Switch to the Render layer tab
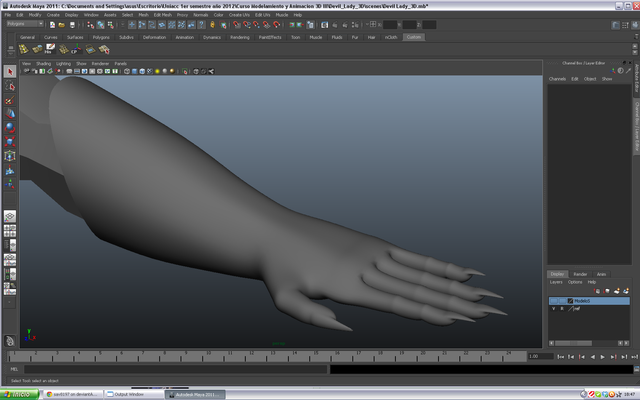Image resolution: width=640 pixels, height=400 pixels. coord(580,274)
